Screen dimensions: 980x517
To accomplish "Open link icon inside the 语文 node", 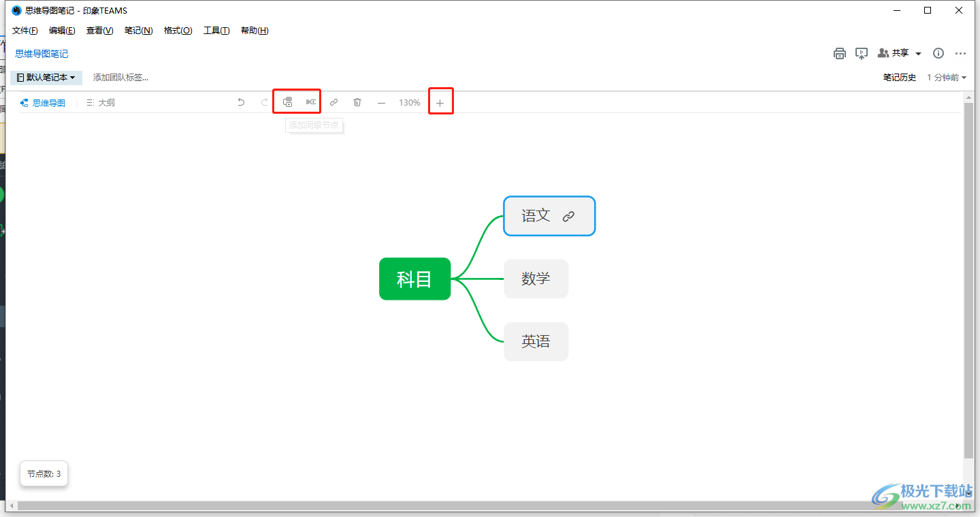I will (569, 217).
